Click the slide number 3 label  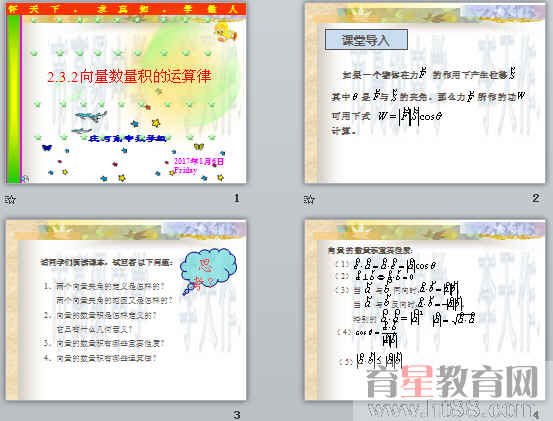pyautogui.click(x=237, y=415)
